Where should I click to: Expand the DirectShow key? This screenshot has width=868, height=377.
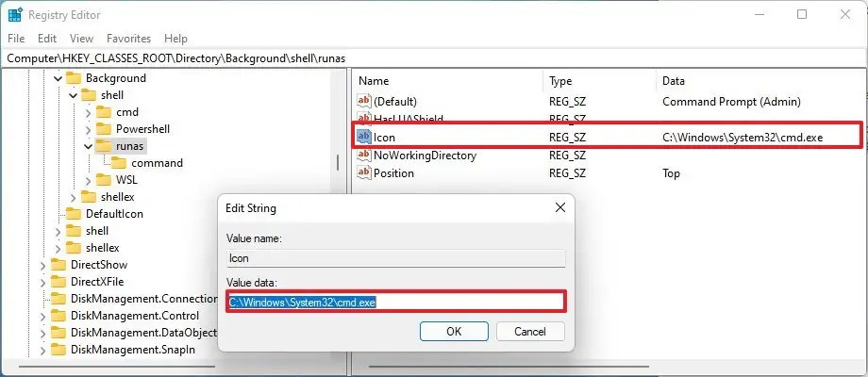43,266
